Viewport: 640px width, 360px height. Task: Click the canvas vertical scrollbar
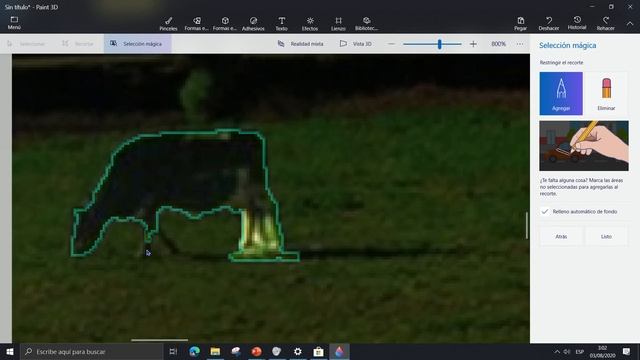point(527,225)
